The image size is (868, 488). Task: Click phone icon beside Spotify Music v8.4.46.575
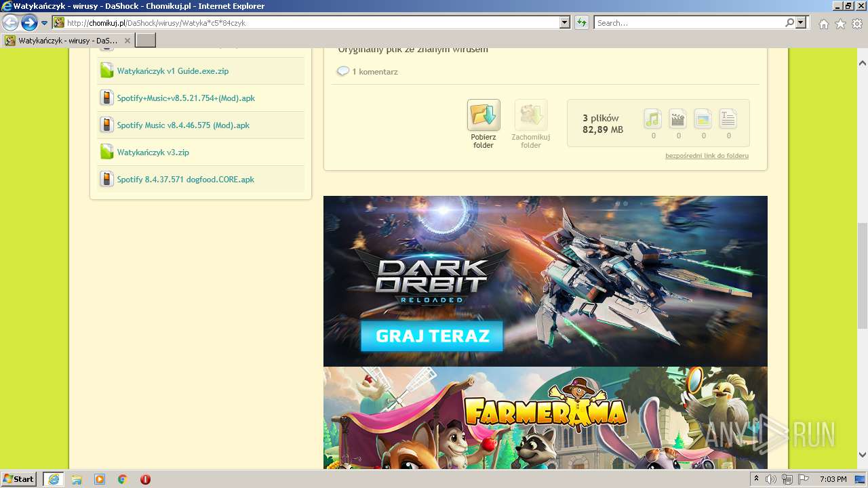(x=106, y=125)
